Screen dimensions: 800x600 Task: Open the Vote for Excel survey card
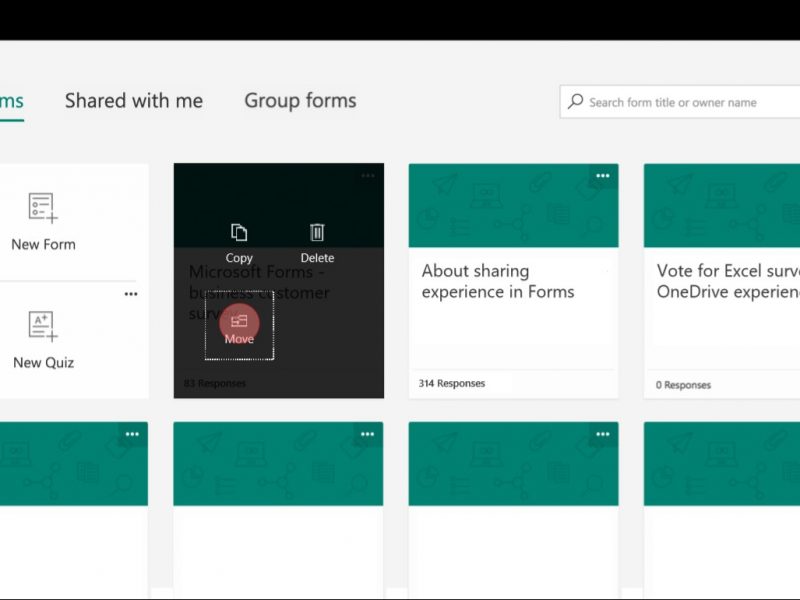(722, 281)
